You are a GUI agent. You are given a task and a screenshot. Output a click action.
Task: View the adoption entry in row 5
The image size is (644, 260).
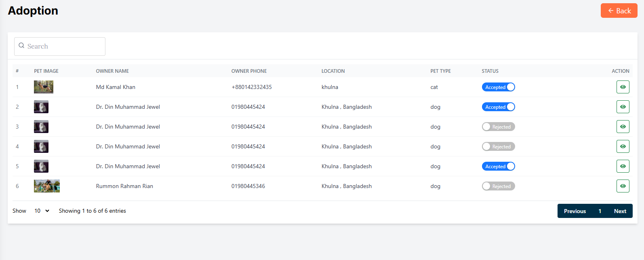pos(623,166)
